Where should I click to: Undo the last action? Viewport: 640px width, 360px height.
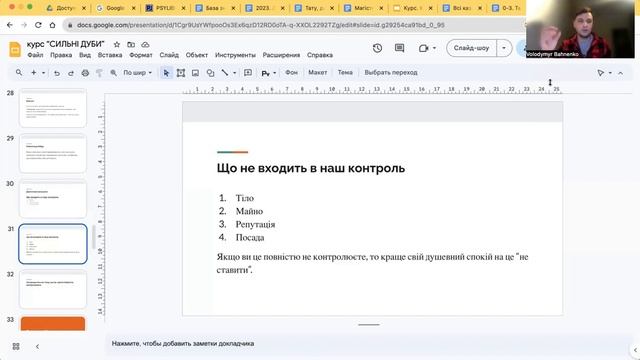pyautogui.click(x=57, y=73)
